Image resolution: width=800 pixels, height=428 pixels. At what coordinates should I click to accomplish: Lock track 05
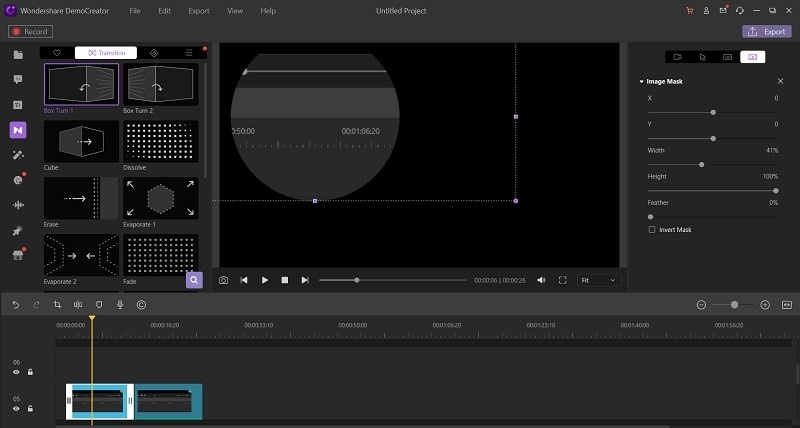click(x=30, y=409)
